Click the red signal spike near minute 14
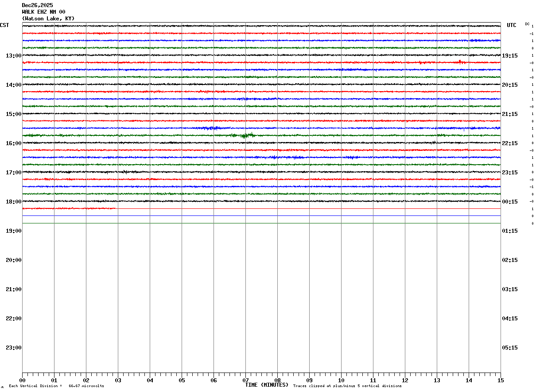 click(461, 62)
